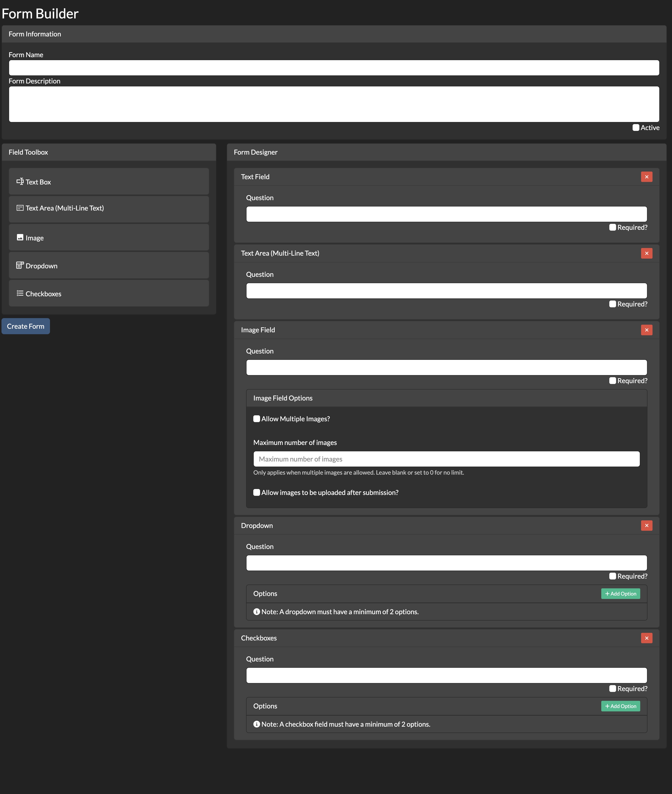Mark the Dropdown field as Required
This screenshot has width=672, height=794.
point(612,576)
